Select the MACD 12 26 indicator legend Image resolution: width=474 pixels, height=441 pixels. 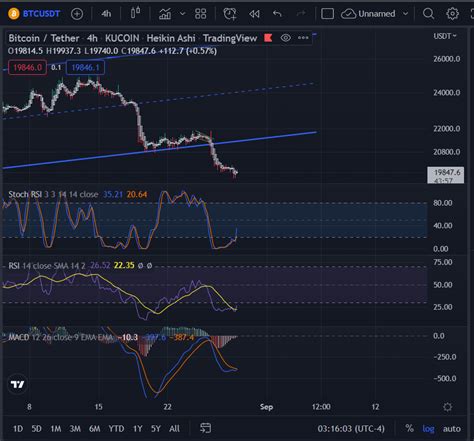[61, 337]
